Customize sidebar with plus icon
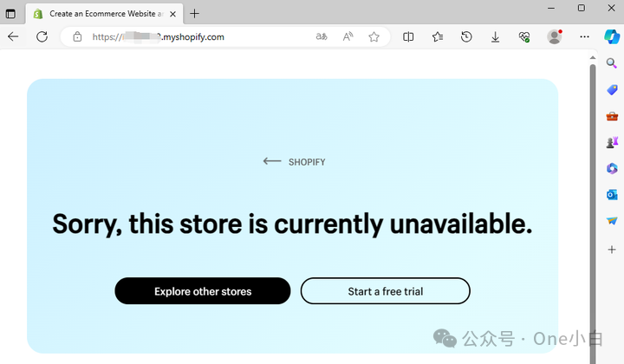Image resolution: width=624 pixels, height=364 pixels. (x=612, y=250)
